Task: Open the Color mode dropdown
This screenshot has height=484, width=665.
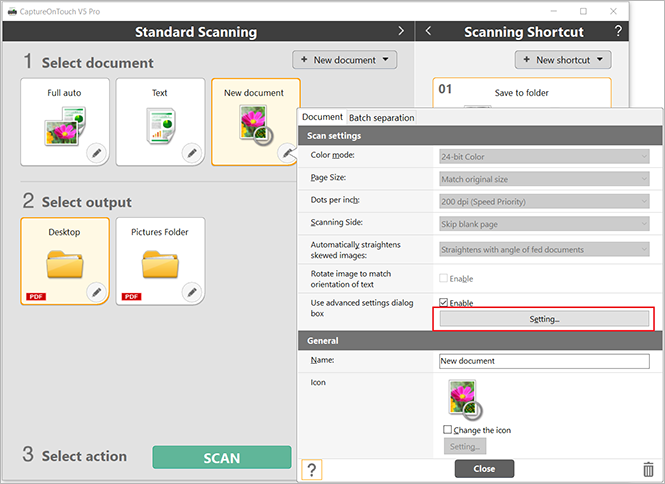Action: [544, 157]
